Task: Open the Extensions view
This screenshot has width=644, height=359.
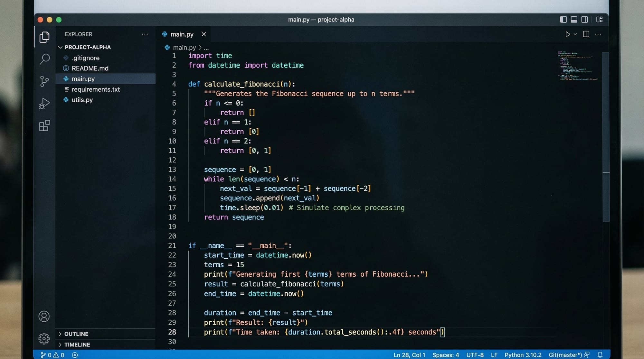Action: point(44,125)
